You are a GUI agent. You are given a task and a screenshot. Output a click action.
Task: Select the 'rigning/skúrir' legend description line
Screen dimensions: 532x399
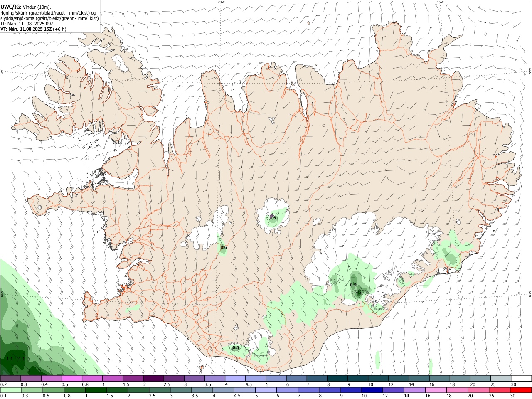[48, 12]
